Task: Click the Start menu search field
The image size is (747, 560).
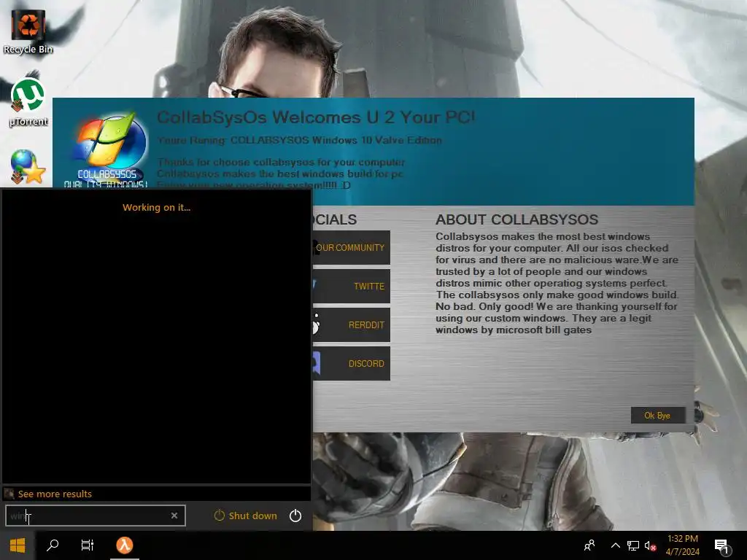Action: 96,516
